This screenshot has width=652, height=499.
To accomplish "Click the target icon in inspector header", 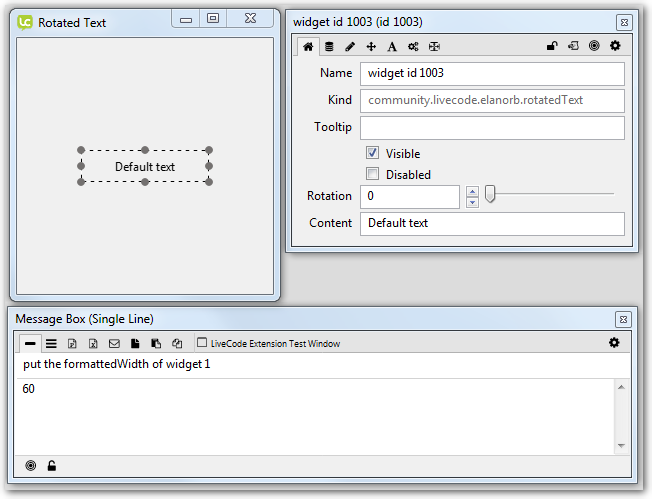I will [594, 46].
